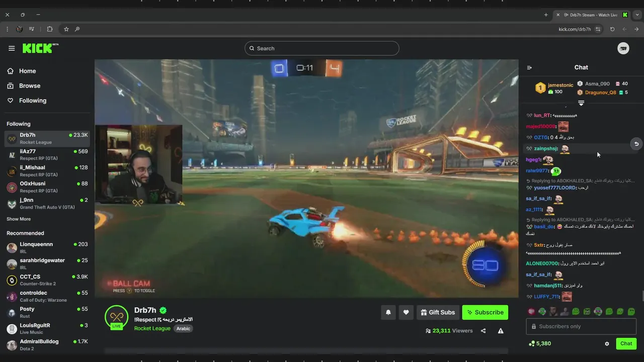Click jamestonic top gifter in chat leaderboard
The height and width of the screenshot is (362, 644).
[560, 85]
